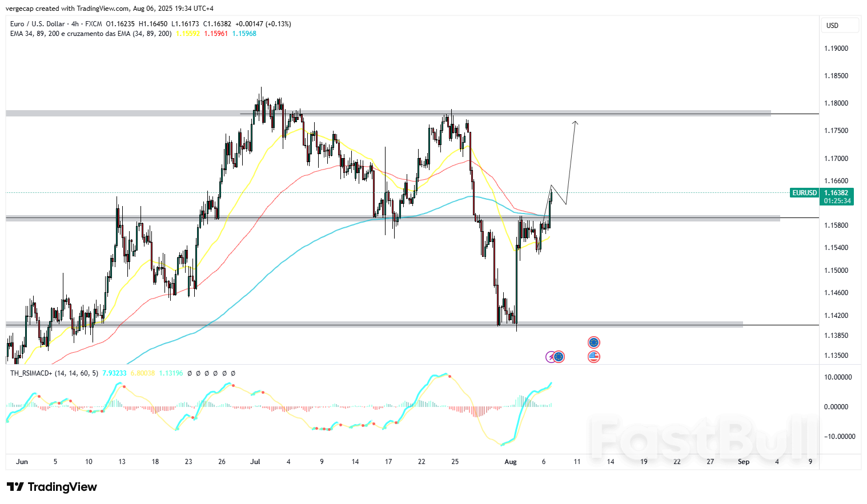Click the yellow EMA value 1.15592
Screen dimensions: 867x504
[x=187, y=34]
